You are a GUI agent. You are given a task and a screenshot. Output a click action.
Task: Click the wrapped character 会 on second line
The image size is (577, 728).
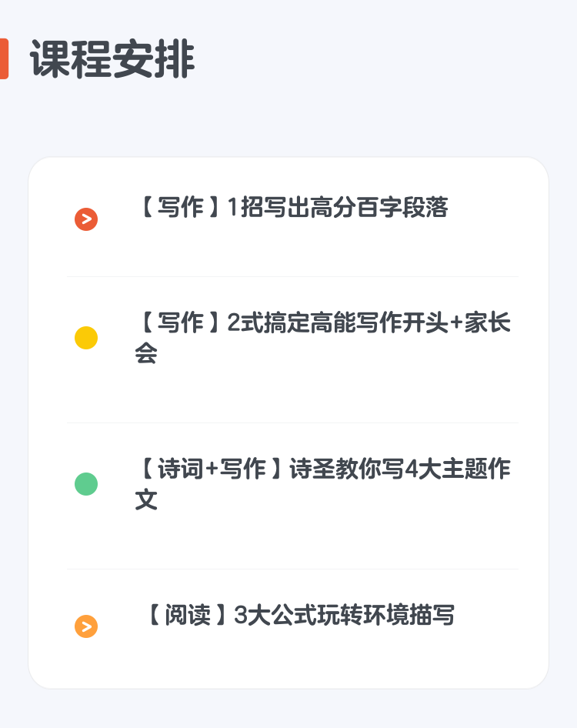146,353
